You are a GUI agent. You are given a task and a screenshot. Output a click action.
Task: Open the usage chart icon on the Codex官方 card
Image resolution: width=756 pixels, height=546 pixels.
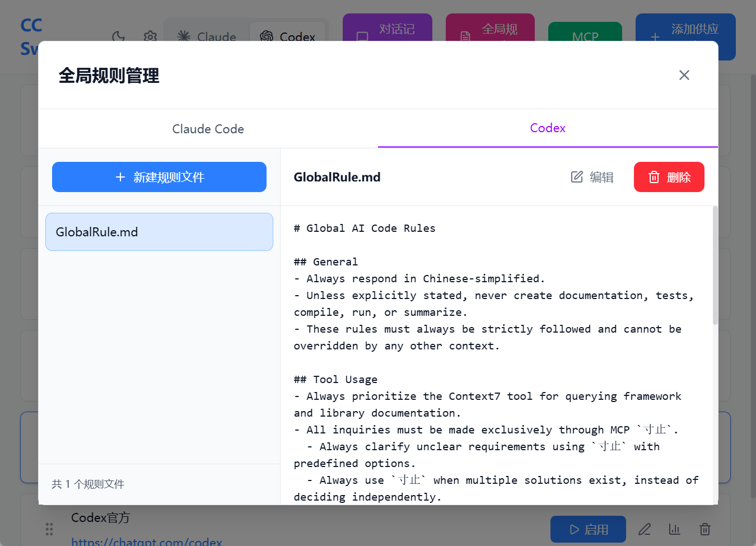675,529
